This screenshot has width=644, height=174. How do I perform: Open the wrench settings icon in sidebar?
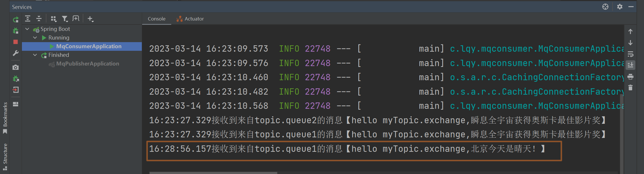pos(16,53)
